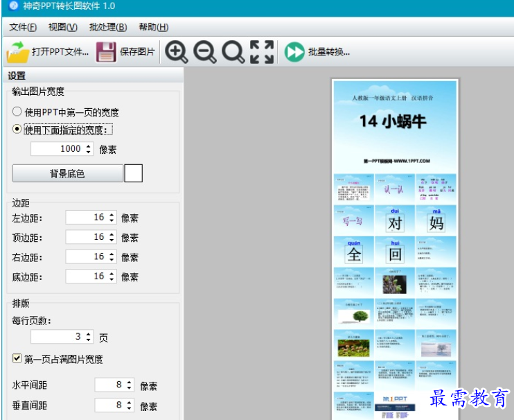Image resolution: width=514 pixels, height=420 pixels.
Task: Click the 写一写 slide thumbnail
Action: tap(354, 220)
